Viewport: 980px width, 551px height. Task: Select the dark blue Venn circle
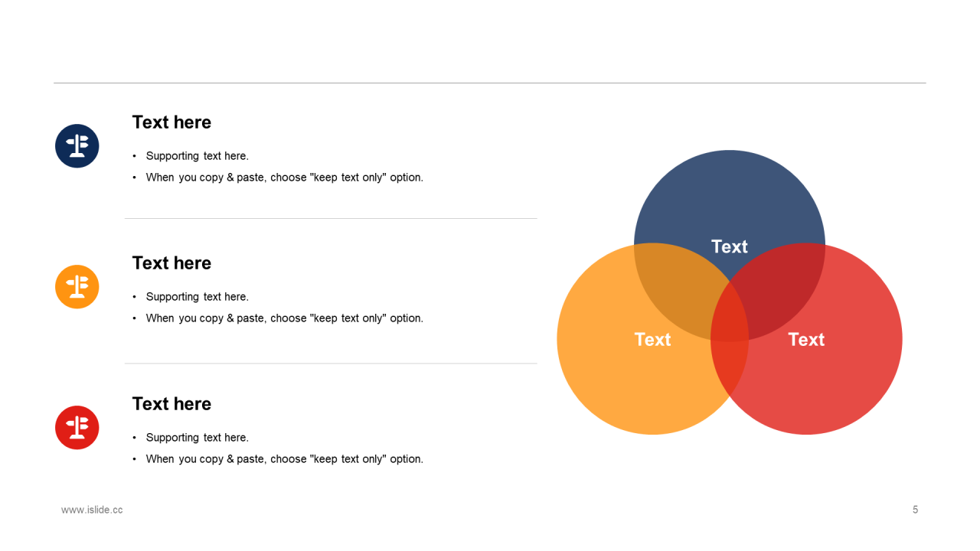(730, 199)
